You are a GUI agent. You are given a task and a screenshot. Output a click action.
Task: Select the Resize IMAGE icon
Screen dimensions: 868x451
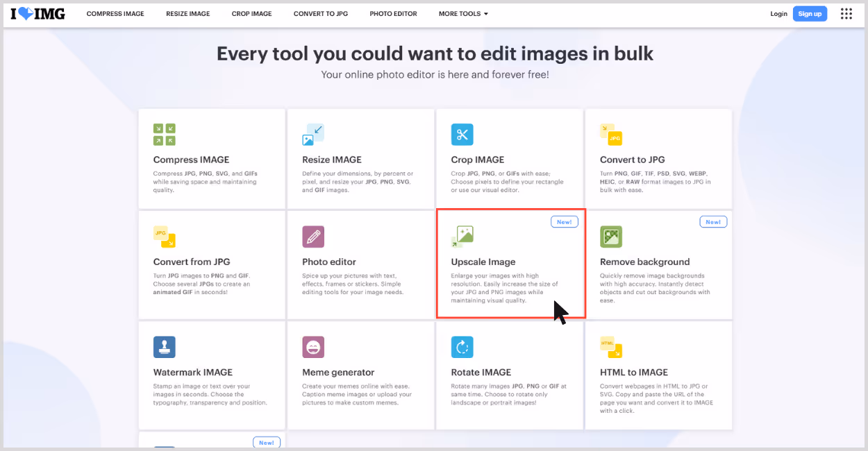point(313,135)
